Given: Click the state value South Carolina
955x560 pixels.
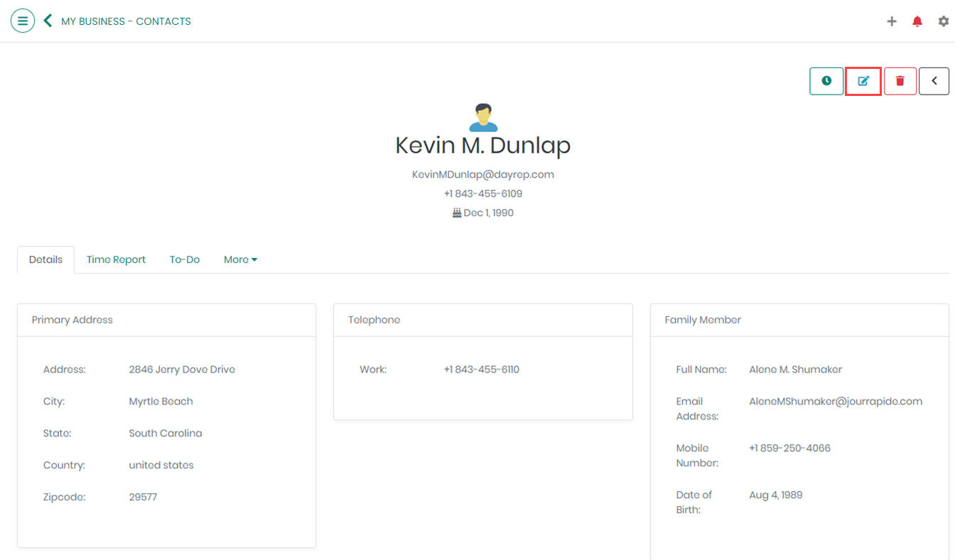Looking at the screenshot, I should pos(166,434).
